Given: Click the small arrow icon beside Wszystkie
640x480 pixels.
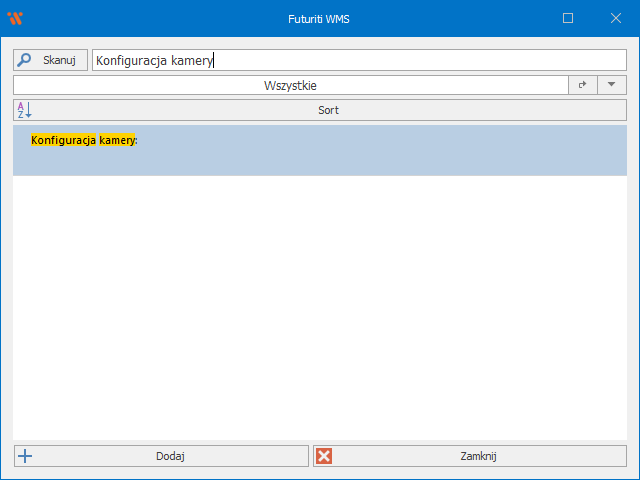Looking at the screenshot, I should [x=583, y=86].
